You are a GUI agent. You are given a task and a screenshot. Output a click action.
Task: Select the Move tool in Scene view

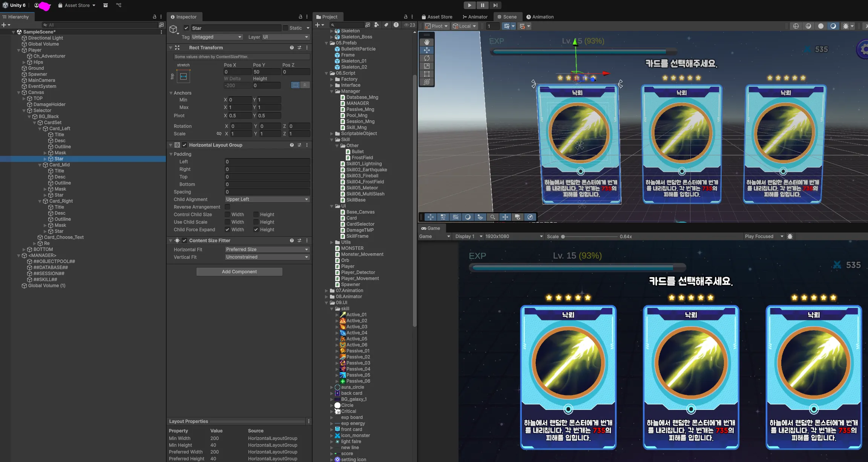(427, 50)
